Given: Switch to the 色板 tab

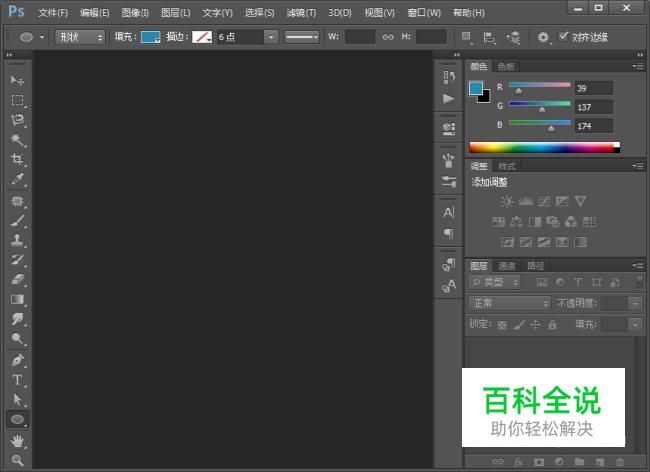Looking at the screenshot, I should click(506, 67).
